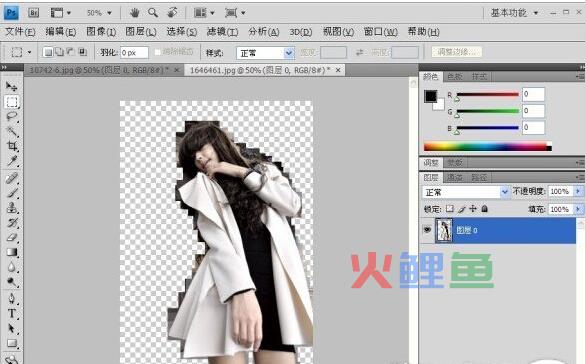Select the Blur tool
The width and height of the screenshot is (585, 364).
(12, 267)
